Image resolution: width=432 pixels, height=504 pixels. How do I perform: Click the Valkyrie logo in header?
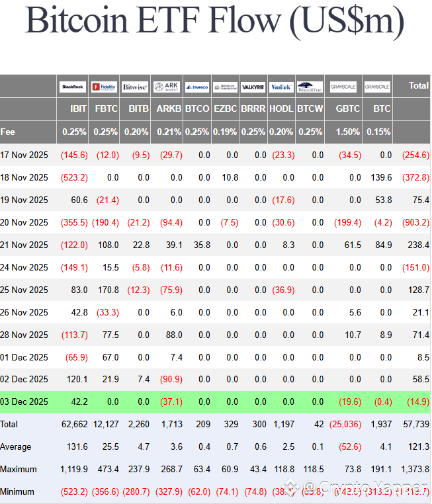coord(253,87)
